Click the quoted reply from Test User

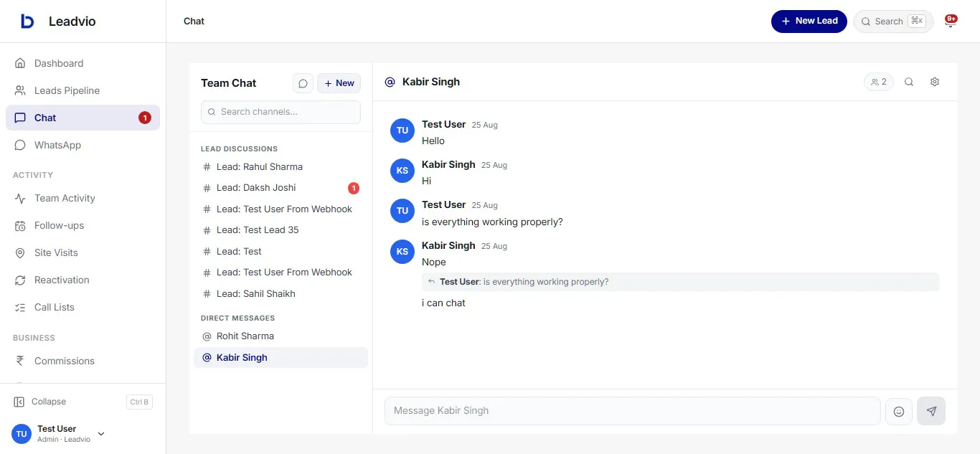click(x=680, y=282)
